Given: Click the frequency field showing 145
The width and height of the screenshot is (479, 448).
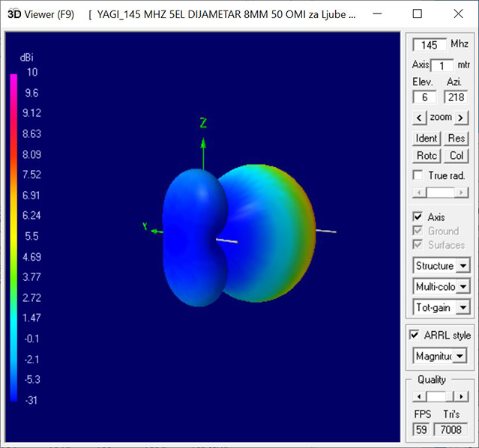Looking at the screenshot, I should [x=430, y=45].
